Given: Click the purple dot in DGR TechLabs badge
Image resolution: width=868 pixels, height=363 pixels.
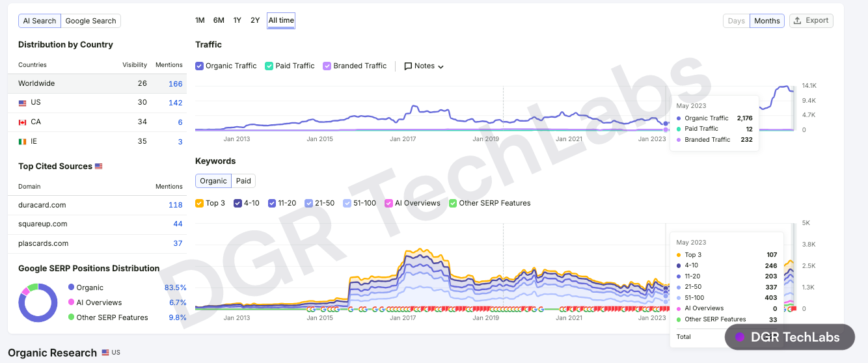Looking at the screenshot, I should click(x=739, y=337).
